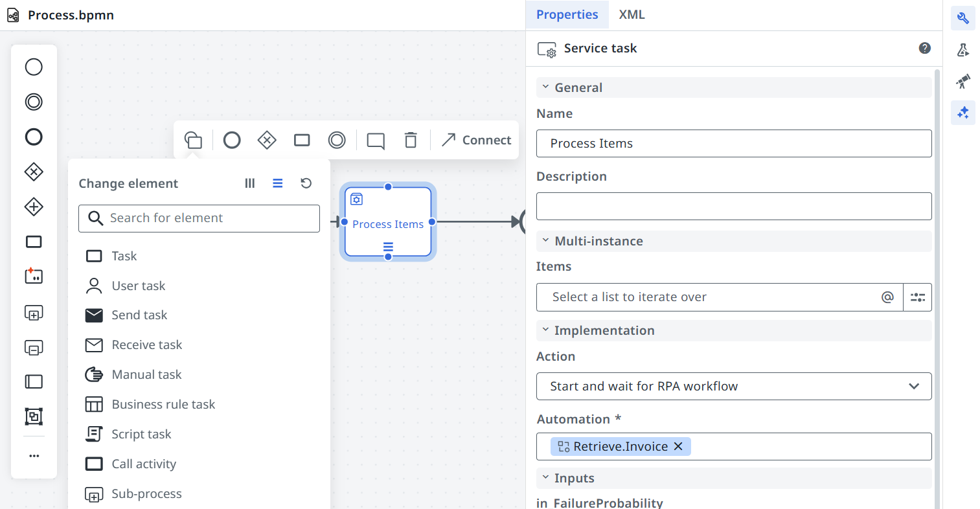Open the AI sparkle panel icon
Screen dimensions: 980x509
(963, 113)
